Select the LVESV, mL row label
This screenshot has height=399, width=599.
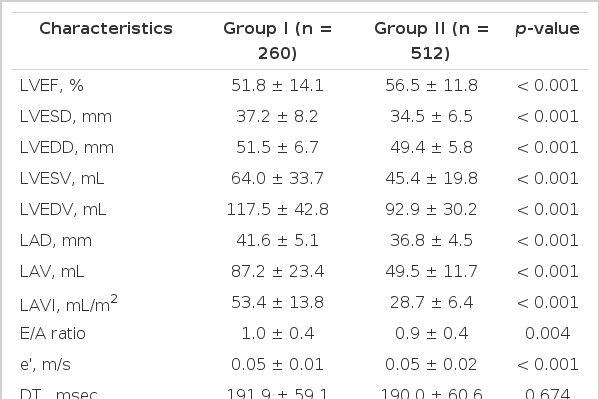62,178
